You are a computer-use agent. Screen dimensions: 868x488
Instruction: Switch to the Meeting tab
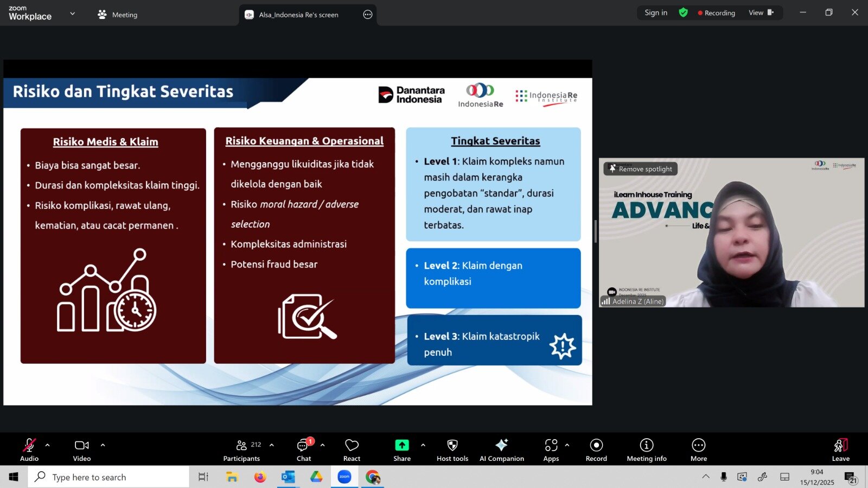[x=118, y=15]
